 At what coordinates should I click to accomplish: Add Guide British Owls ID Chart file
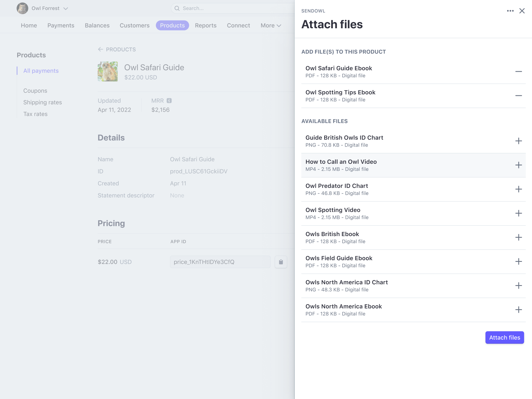(519, 141)
